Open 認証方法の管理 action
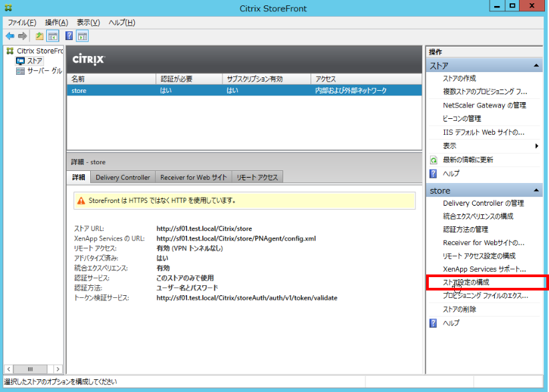The height and width of the screenshot is (392, 549). coord(466,230)
